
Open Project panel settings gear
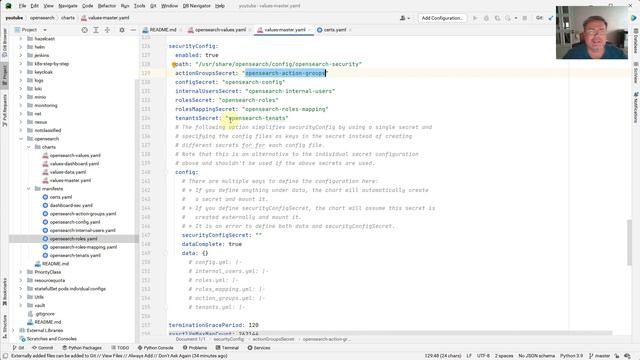point(122,30)
